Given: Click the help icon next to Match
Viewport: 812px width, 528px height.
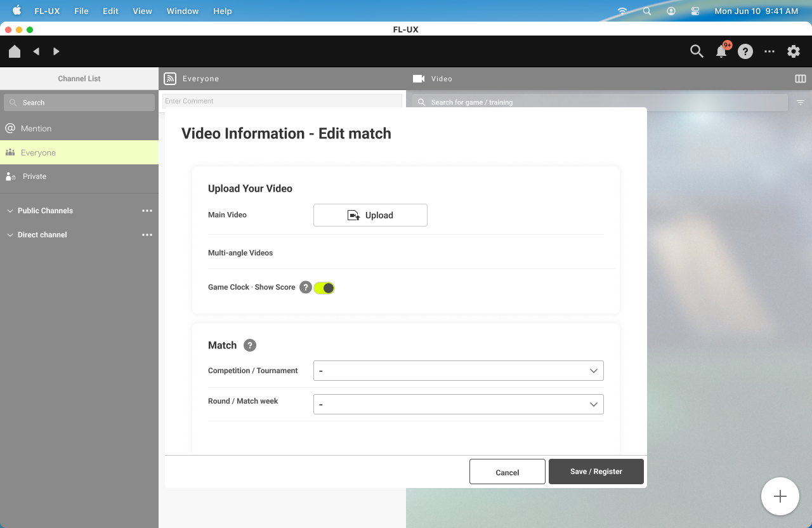Looking at the screenshot, I should tap(250, 345).
